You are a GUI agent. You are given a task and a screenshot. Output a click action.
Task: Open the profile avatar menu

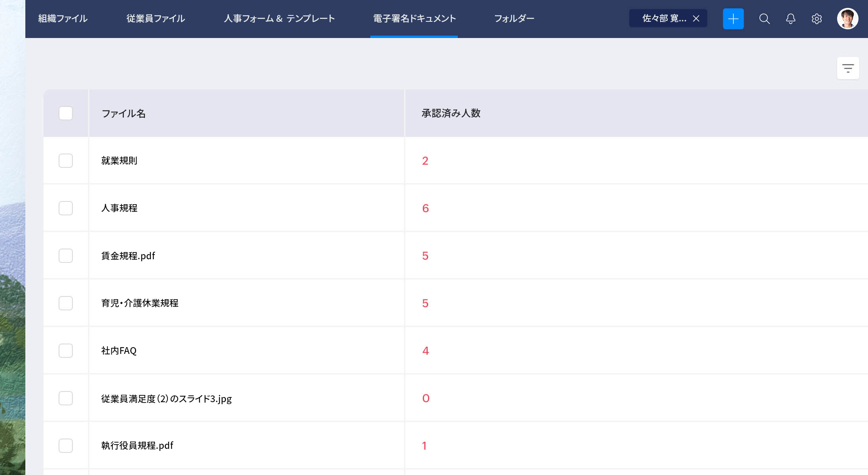847,18
